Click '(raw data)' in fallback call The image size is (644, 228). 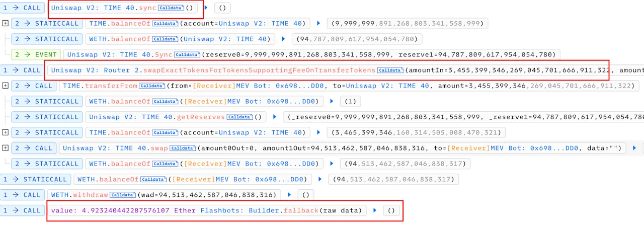click(342, 211)
